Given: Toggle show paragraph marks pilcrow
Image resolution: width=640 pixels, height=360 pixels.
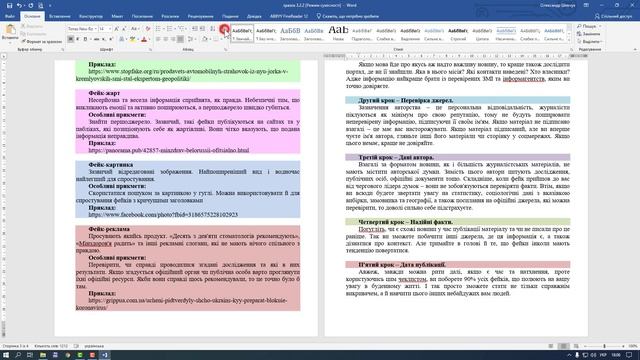Looking at the screenshot, I should click(x=224, y=29).
